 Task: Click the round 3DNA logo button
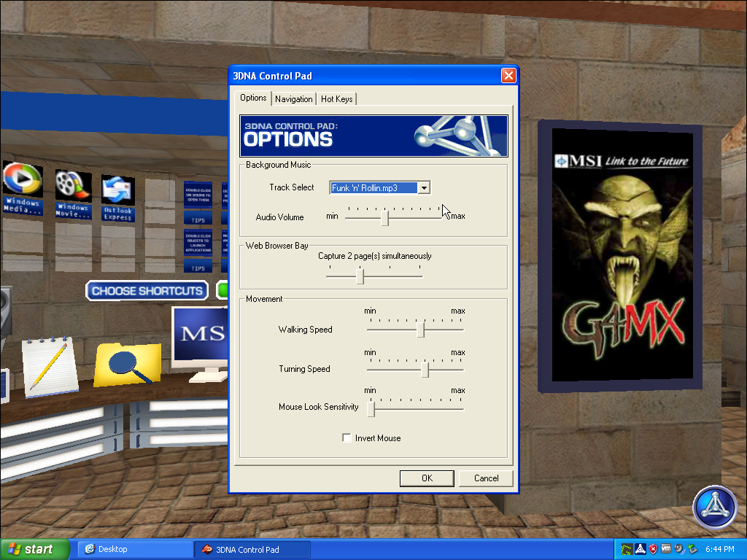pos(715,507)
